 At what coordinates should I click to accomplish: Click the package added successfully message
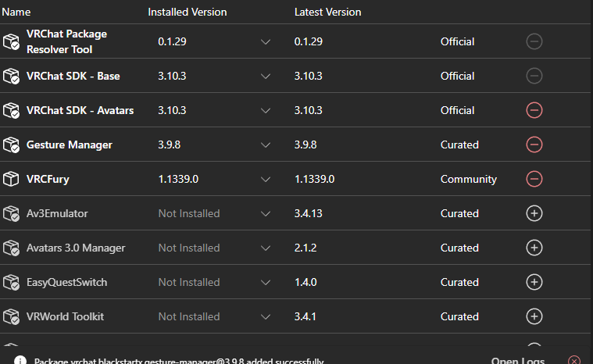pyautogui.click(x=179, y=361)
